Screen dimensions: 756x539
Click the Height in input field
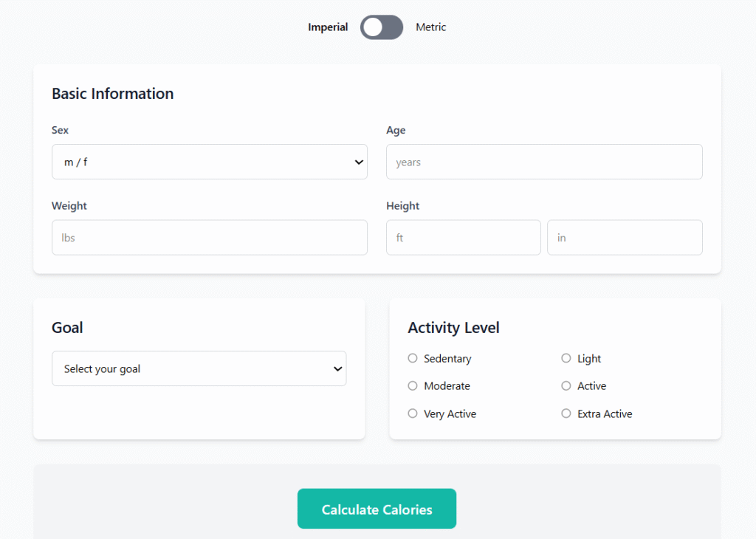pyautogui.click(x=625, y=238)
